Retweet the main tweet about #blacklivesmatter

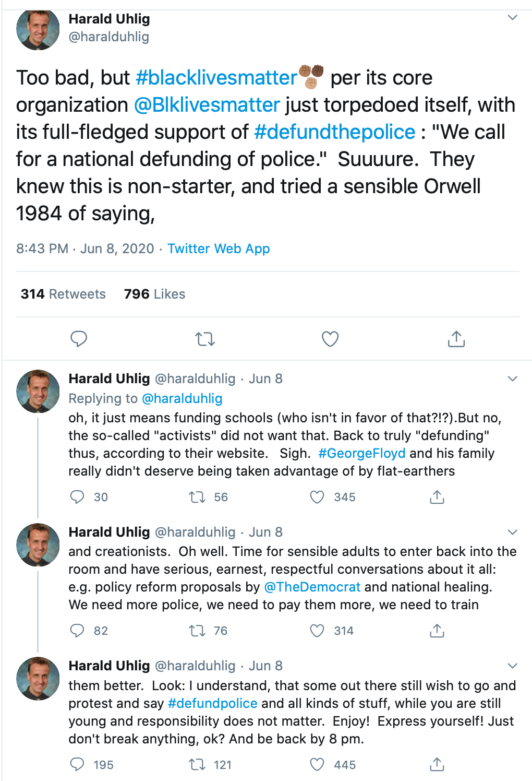(205, 339)
